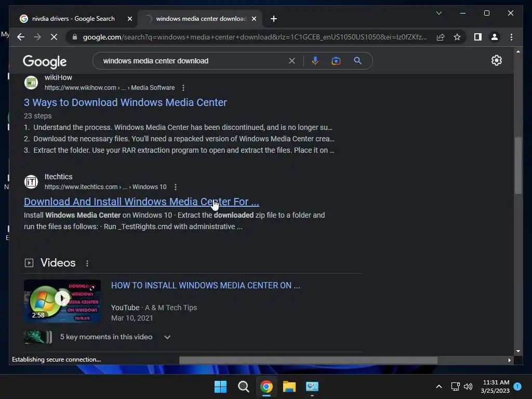The image size is (532, 399).
Task: Submit search with the magnifier icon
Action: pos(357,61)
